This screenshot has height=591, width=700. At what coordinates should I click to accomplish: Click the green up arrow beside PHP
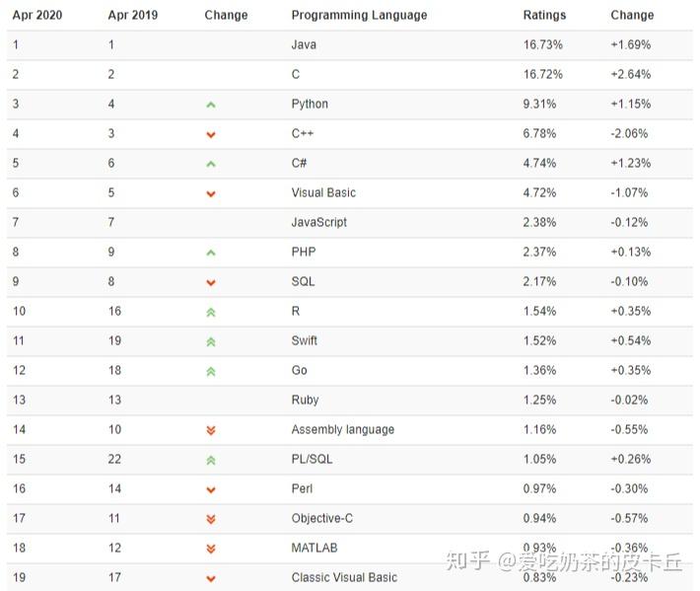pos(211,253)
